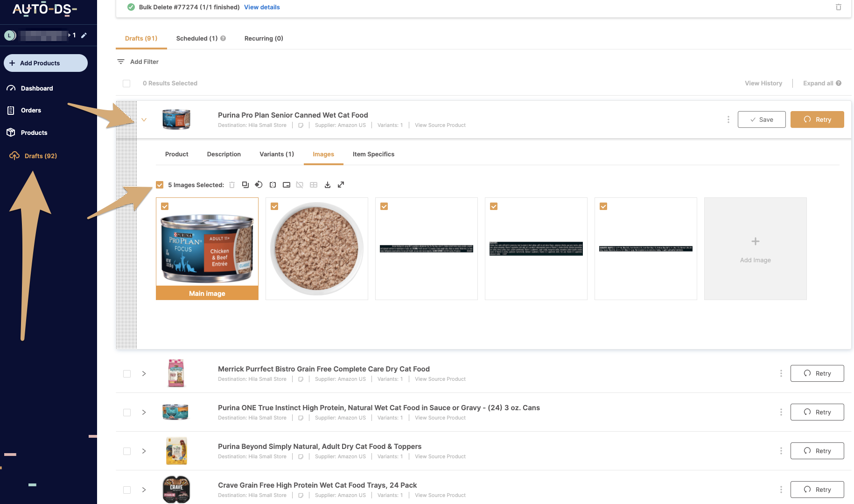The height and width of the screenshot is (504, 854).
Task: Click the help icon next to Expand all
Action: click(x=839, y=83)
